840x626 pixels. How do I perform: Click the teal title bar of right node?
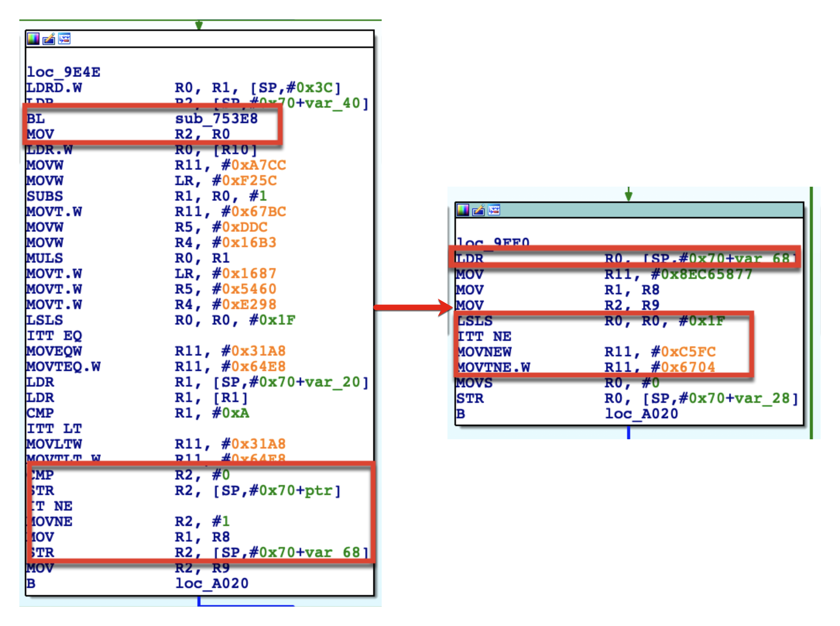650,210
